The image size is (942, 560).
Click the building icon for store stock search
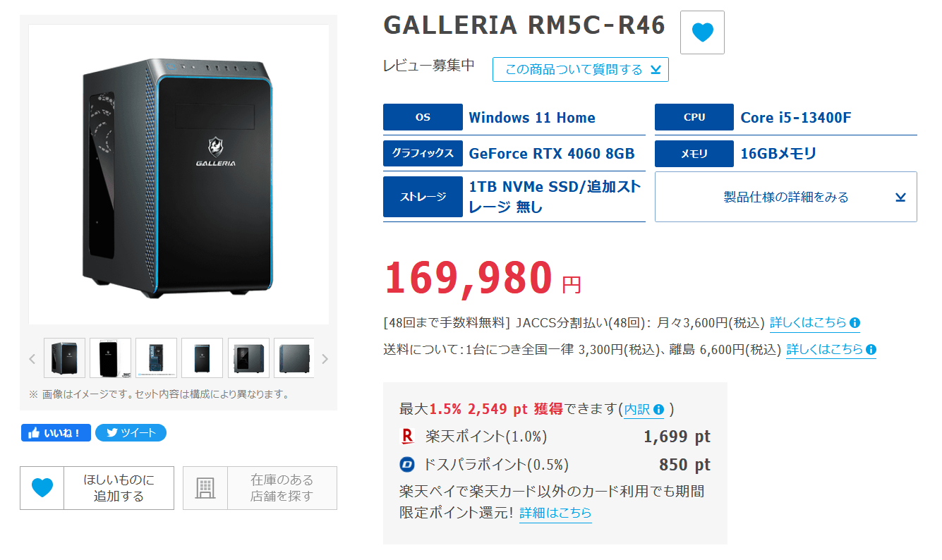coord(205,488)
